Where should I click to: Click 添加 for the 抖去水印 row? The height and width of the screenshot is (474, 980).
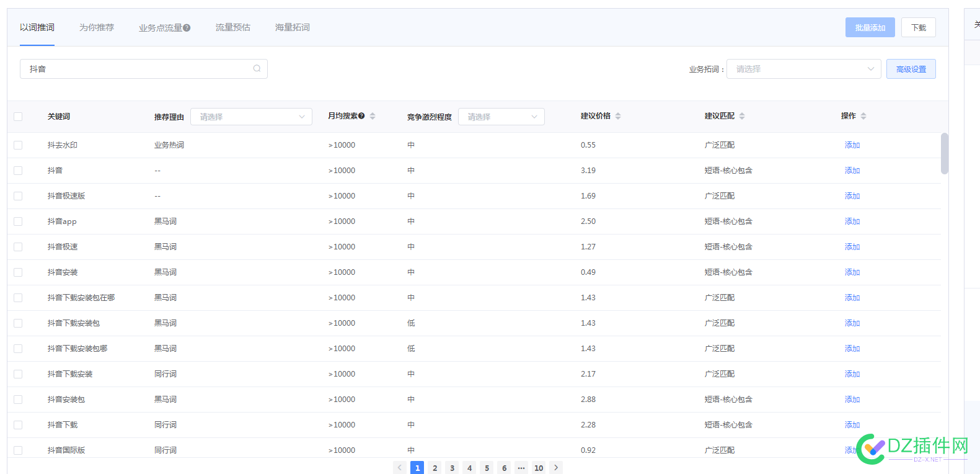point(852,145)
